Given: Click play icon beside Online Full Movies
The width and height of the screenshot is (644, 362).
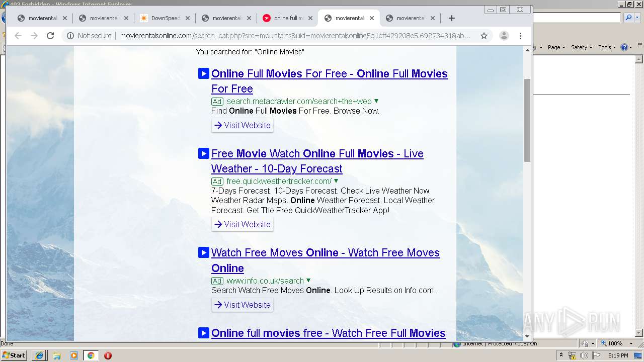Looking at the screenshot, I should pyautogui.click(x=203, y=73).
